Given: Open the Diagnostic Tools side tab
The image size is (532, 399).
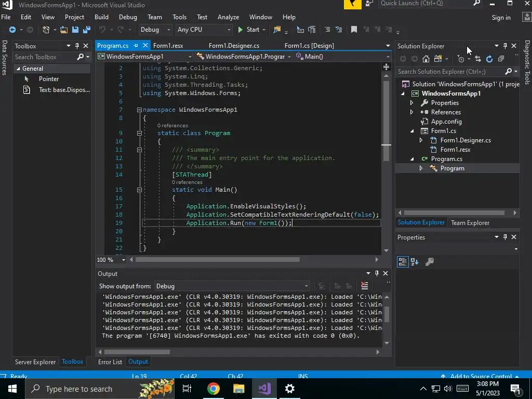Looking at the screenshot, I should (527, 62).
